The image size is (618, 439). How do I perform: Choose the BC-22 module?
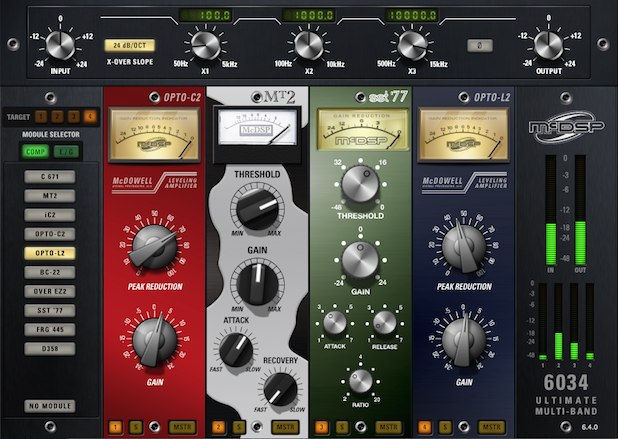coord(50,272)
